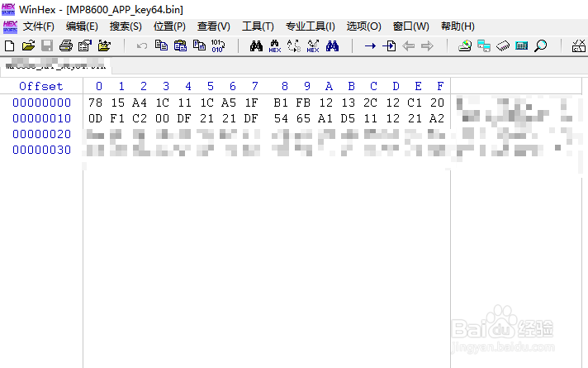Screen dimensions: 588x368
Task: Click hex byte F1 in the second row
Action: [117, 118]
